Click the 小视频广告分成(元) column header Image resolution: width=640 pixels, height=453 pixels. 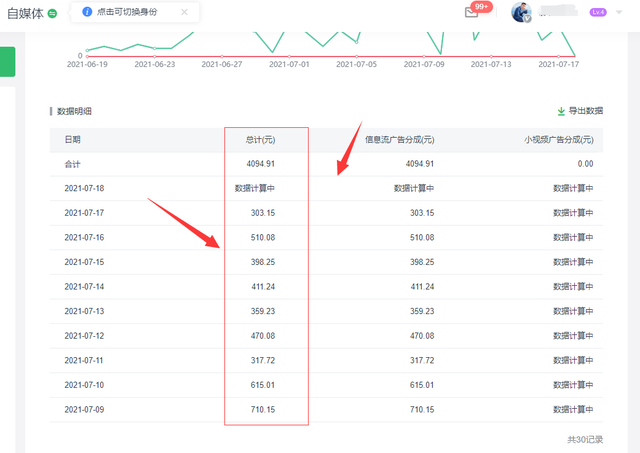(x=558, y=139)
